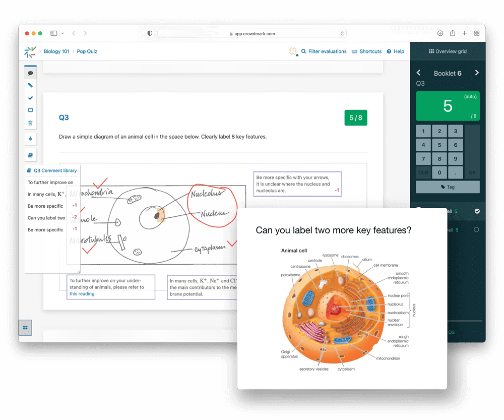This screenshot has width=504, height=420.
Task: Click the Crowdmark logo icon
Action: [x=30, y=51]
